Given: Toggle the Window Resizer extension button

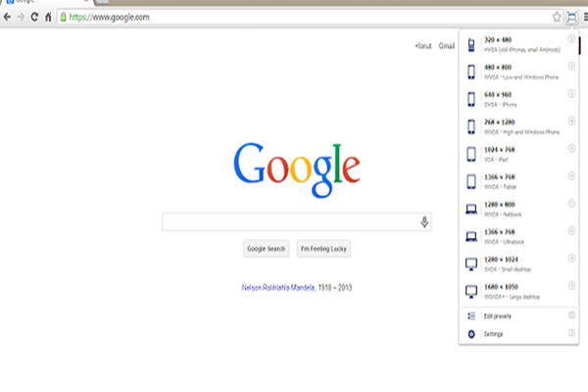Looking at the screenshot, I should pos(571,17).
